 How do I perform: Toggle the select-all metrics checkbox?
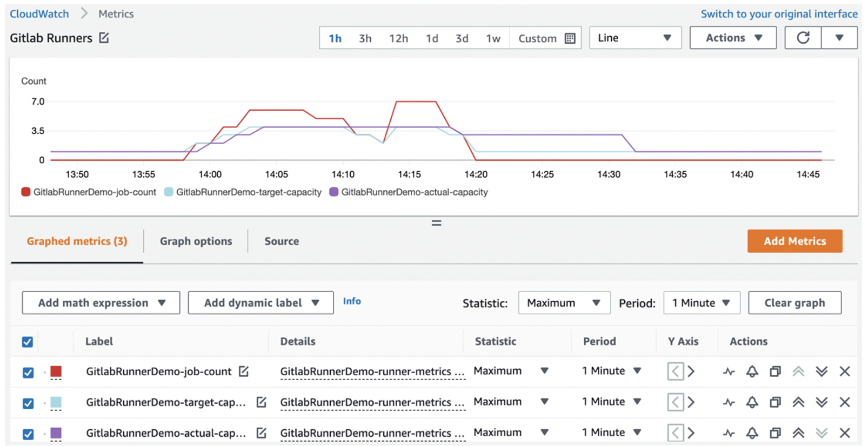(x=28, y=342)
